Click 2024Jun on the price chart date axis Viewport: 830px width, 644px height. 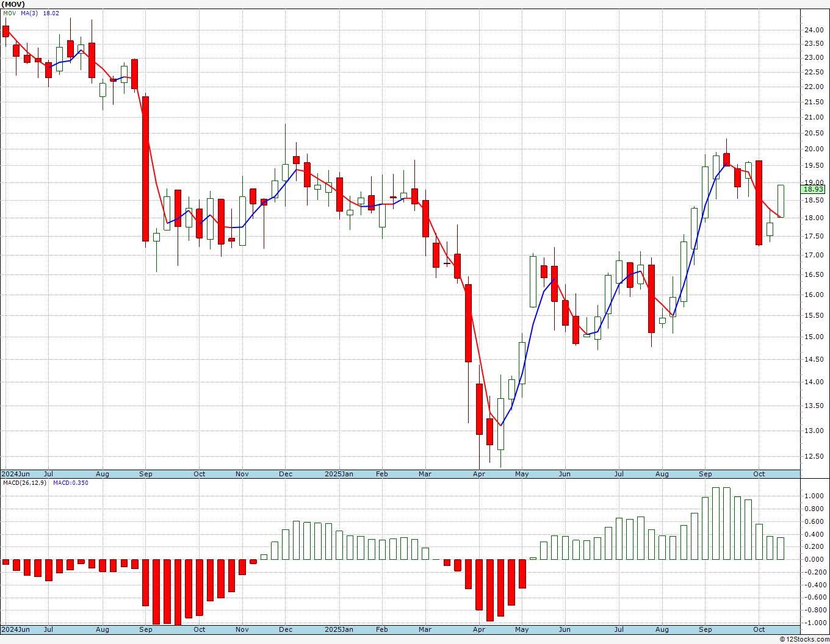[x=15, y=474]
